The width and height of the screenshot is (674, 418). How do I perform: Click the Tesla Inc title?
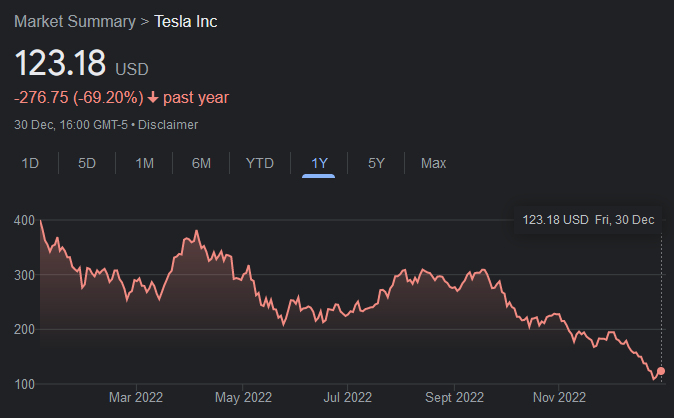tap(185, 22)
